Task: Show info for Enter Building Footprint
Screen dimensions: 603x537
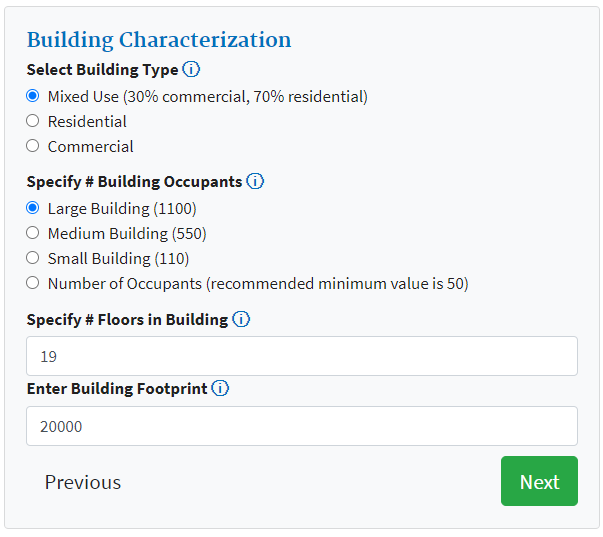Action: tap(220, 389)
